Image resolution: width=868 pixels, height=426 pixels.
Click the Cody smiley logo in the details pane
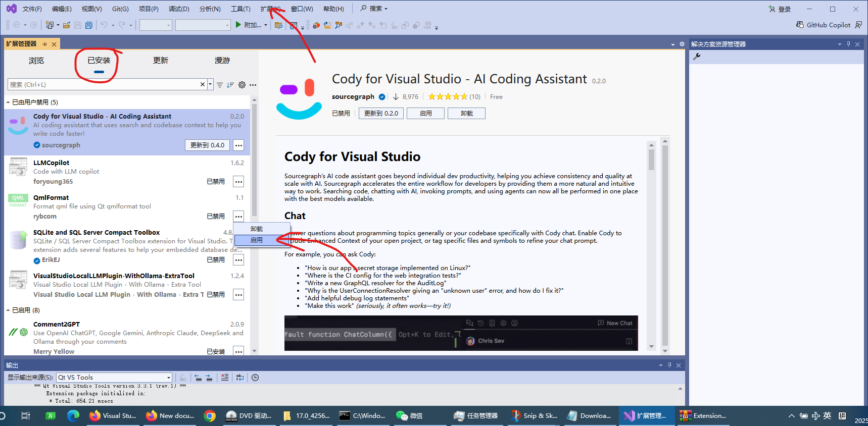[x=299, y=99]
